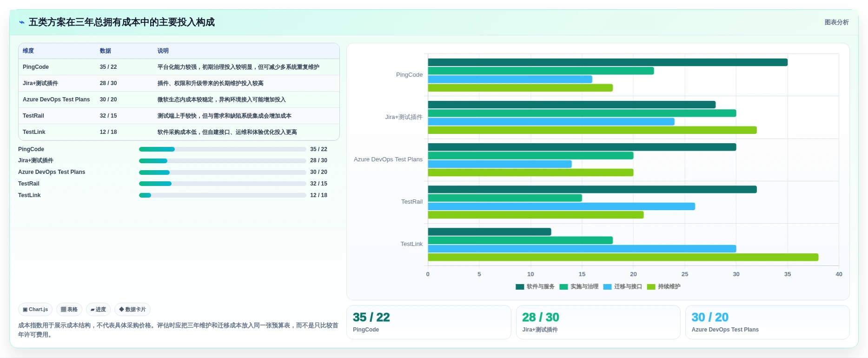Select the 表格 tag chip
Image resolution: width=868 pixels, height=358 pixels.
(69, 309)
